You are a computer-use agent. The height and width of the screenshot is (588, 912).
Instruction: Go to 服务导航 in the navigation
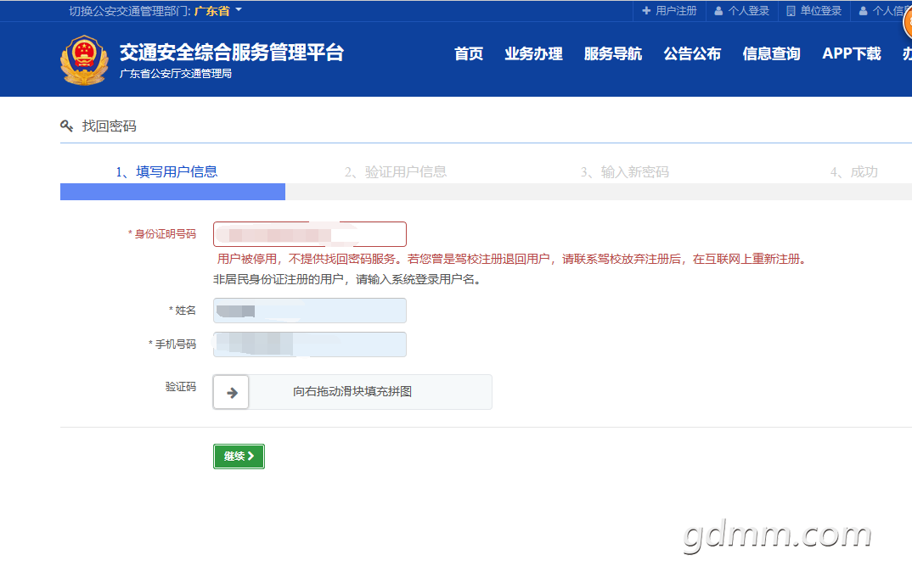point(613,53)
